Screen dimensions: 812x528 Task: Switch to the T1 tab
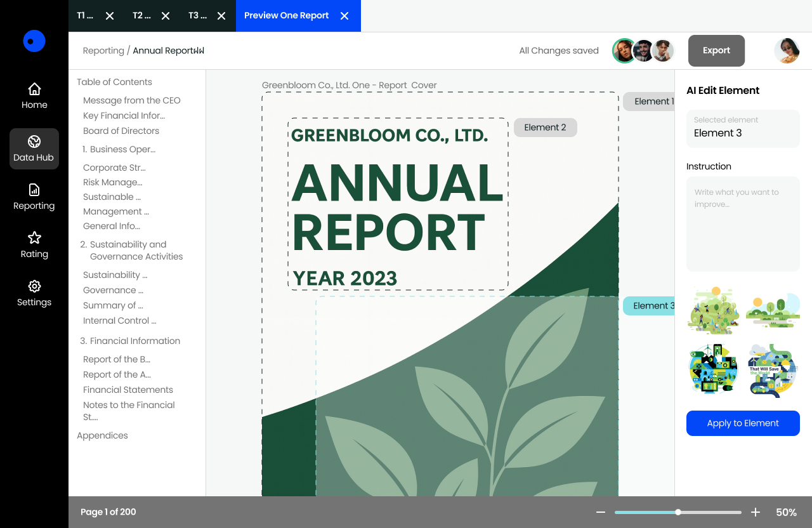85,16
